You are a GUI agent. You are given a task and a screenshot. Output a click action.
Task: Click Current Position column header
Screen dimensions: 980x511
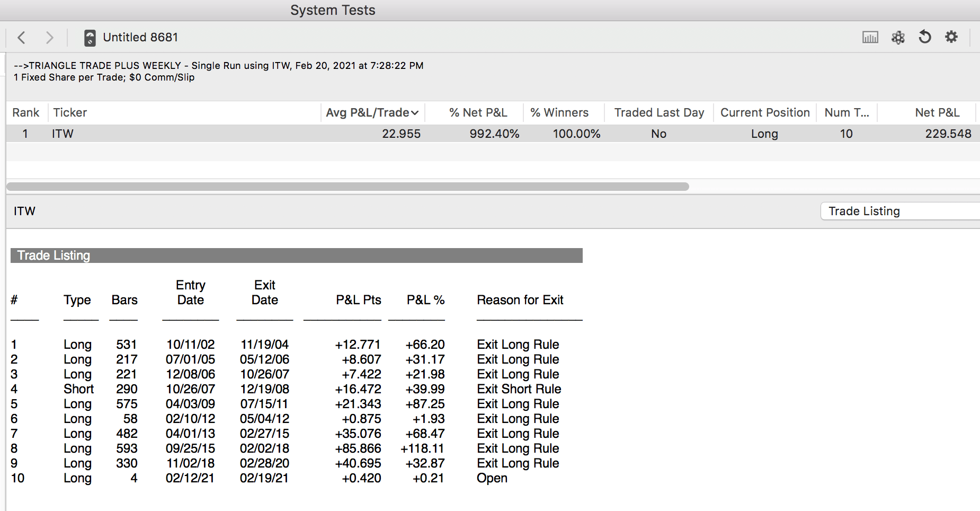tap(765, 112)
